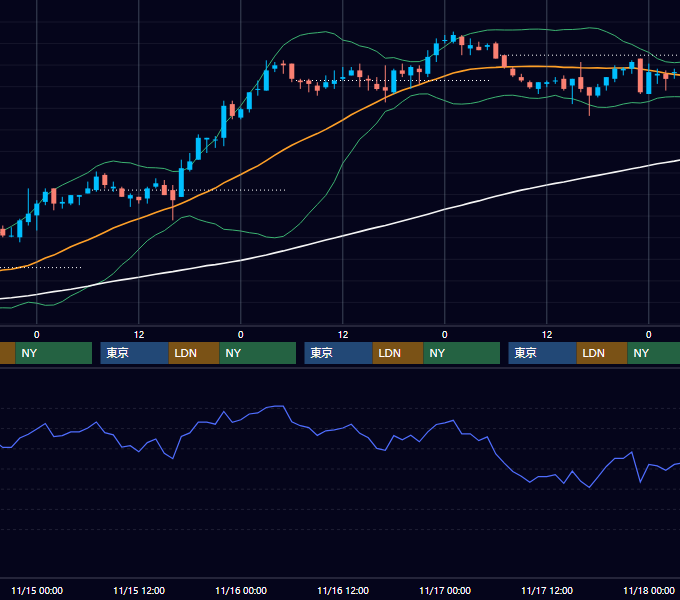Click the 11/17 12:00 date label

[x=547, y=590]
